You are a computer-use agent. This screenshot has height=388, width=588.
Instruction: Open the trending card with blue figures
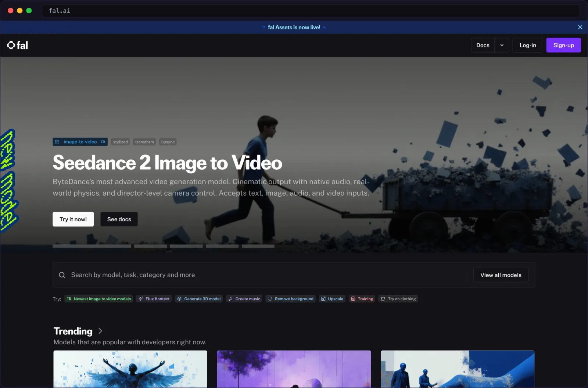[x=458, y=369]
